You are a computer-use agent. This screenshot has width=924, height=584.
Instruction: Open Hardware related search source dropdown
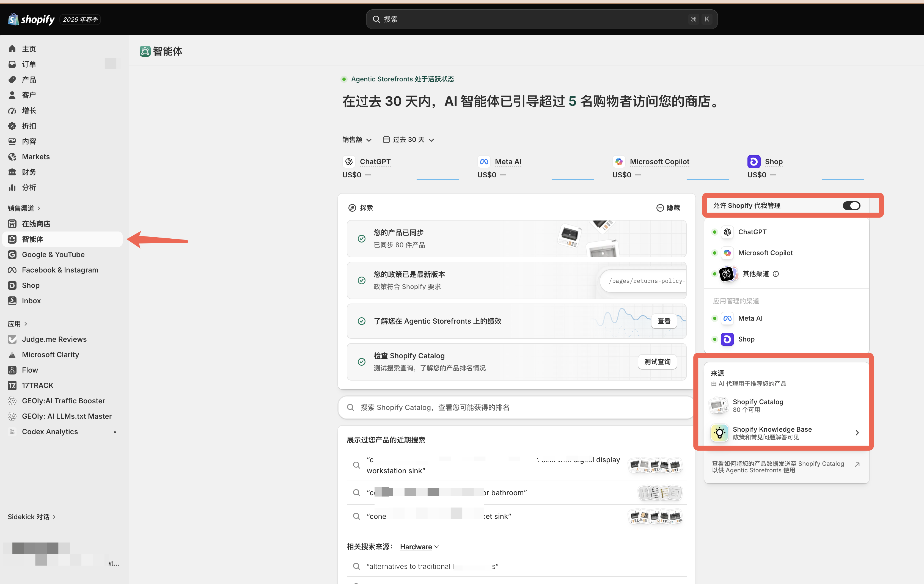pyautogui.click(x=419, y=547)
